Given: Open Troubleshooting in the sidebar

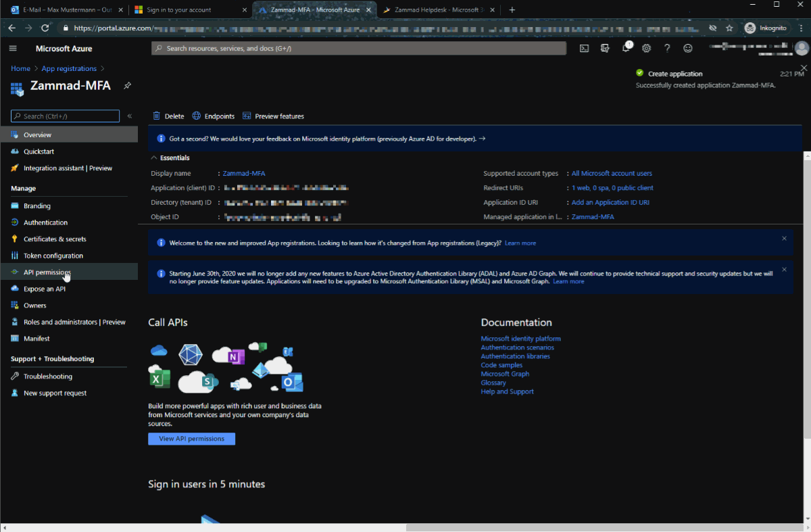Looking at the screenshot, I should (x=68, y=377).
